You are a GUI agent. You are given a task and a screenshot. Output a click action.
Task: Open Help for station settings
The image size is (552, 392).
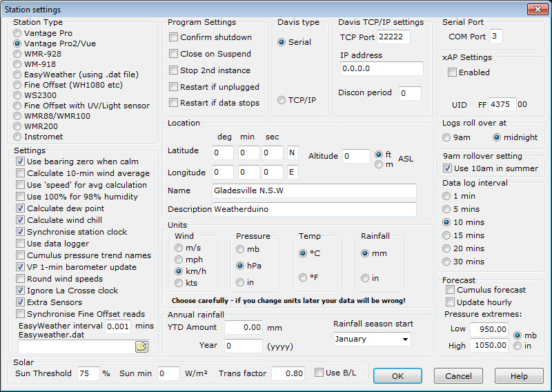pos(519,376)
